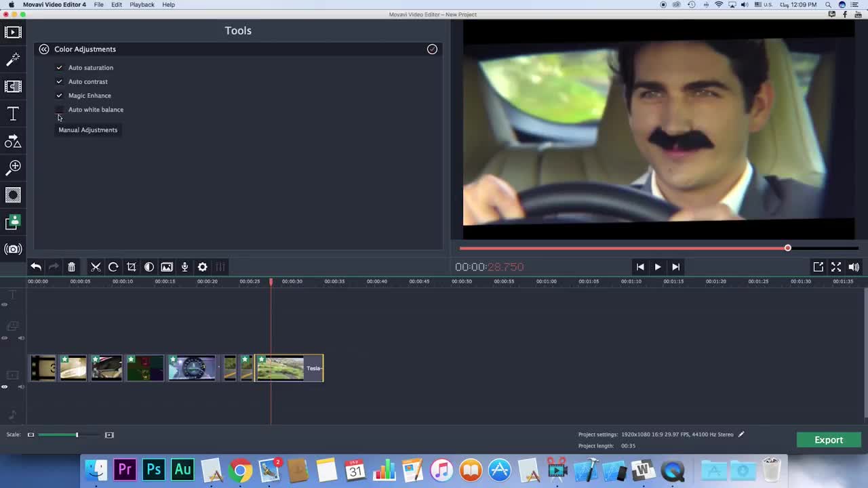The height and width of the screenshot is (488, 868).
Task: Go back with Color Adjustments back arrow
Action: point(43,49)
